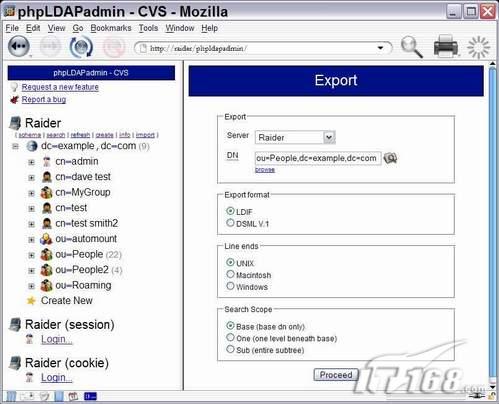
Task: Open the Search magnifier in toolbar
Action: click(412, 47)
